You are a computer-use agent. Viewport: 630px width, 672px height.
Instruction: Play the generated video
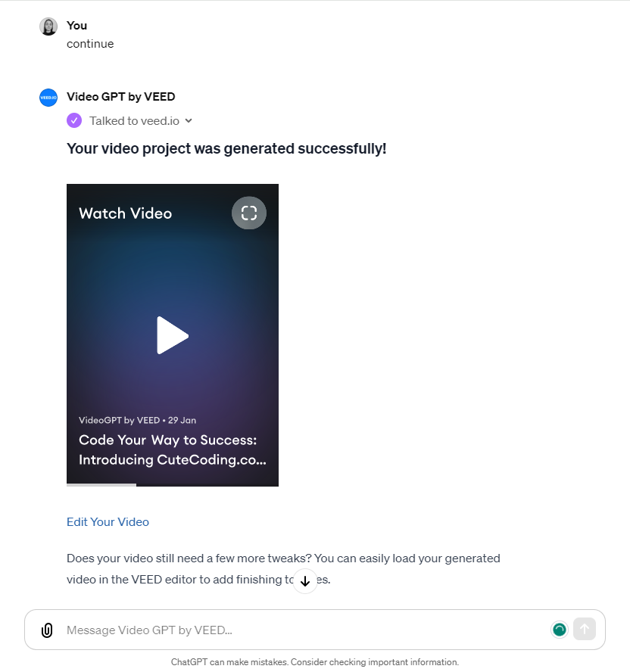point(173,335)
